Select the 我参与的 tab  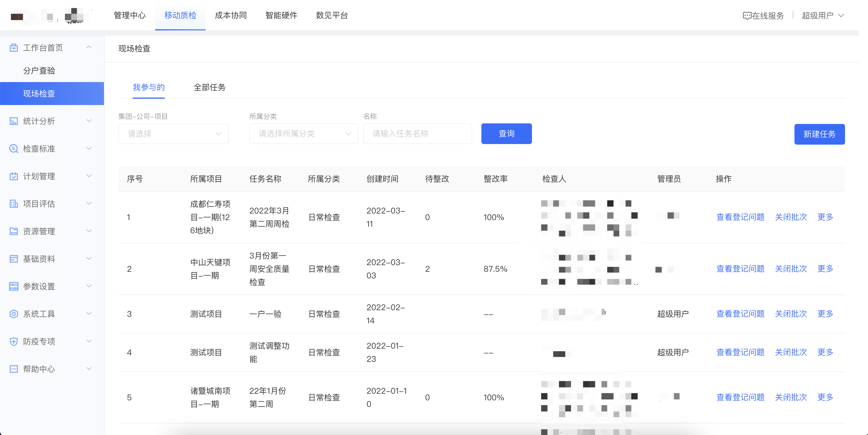pos(148,87)
